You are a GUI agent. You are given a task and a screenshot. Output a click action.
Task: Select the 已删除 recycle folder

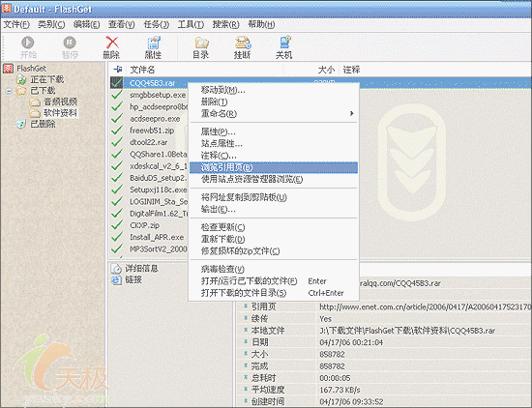(43, 124)
